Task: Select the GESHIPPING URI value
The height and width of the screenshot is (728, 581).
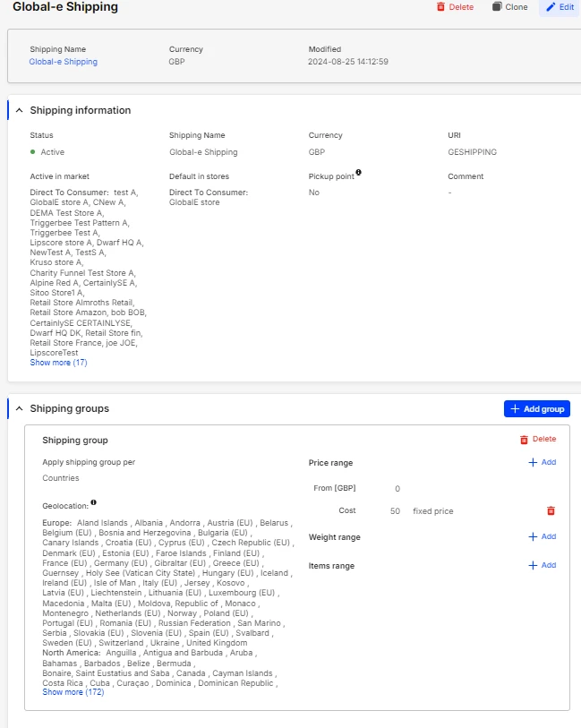Action: 472,152
